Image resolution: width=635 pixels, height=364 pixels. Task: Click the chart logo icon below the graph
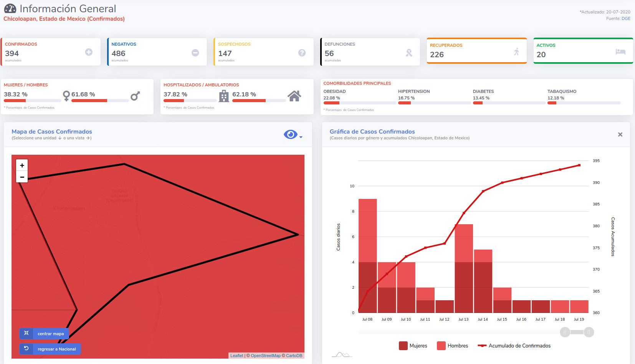point(342,354)
